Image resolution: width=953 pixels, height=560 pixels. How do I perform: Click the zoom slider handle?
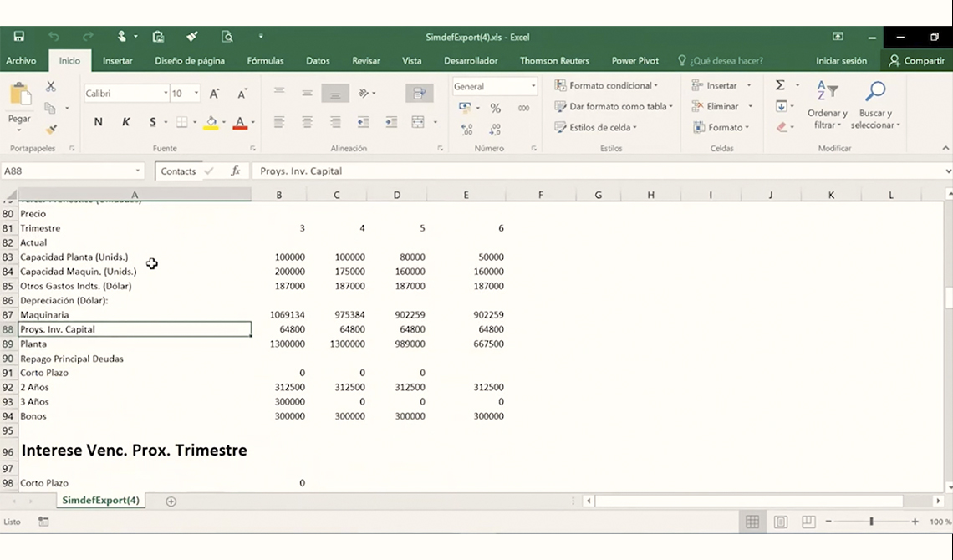coord(871,521)
